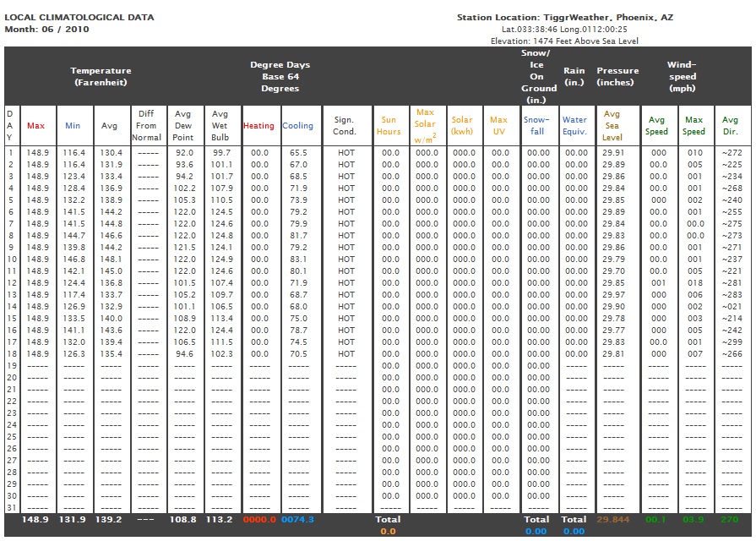
Task: Click day 10 cooling value 83.1
Action: [x=298, y=260]
